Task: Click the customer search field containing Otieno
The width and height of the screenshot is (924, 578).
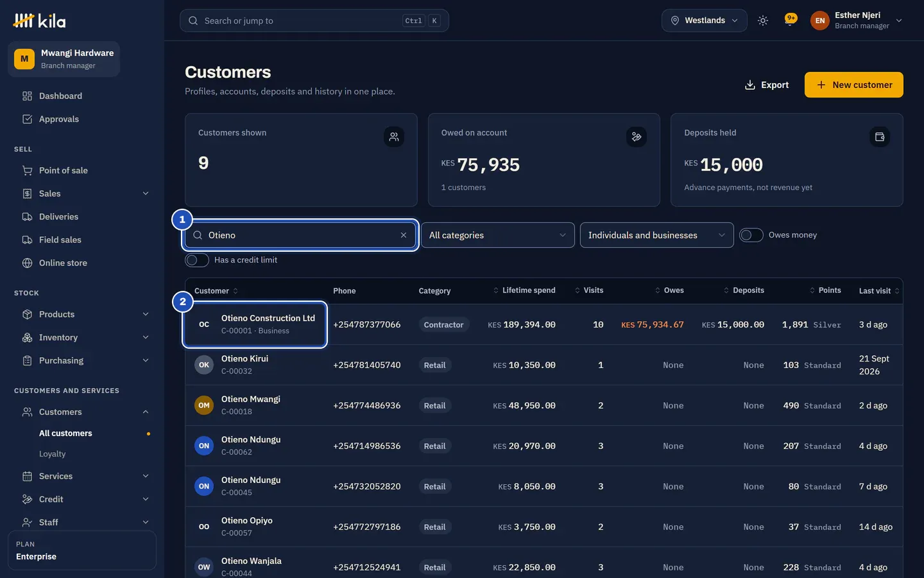Action: 300,235
